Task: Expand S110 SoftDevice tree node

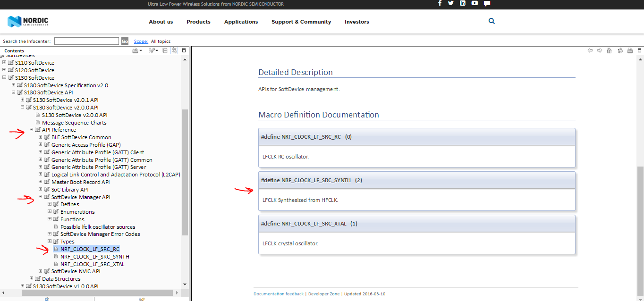Action: click(x=4, y=63)
